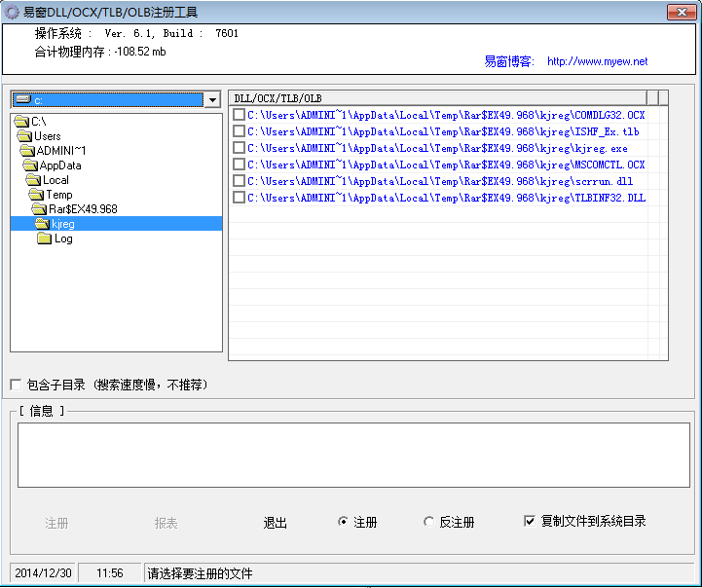Click the 11:56 time status panel
Screen dimensions: 702x588
(110, 573)
